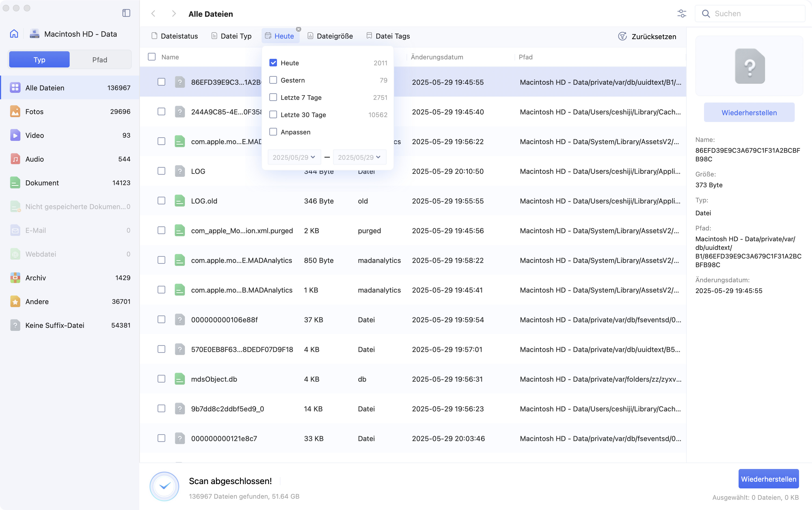Open the Datei Typ filter
This screenshot has width=812, height=510.
coord(231,36)
